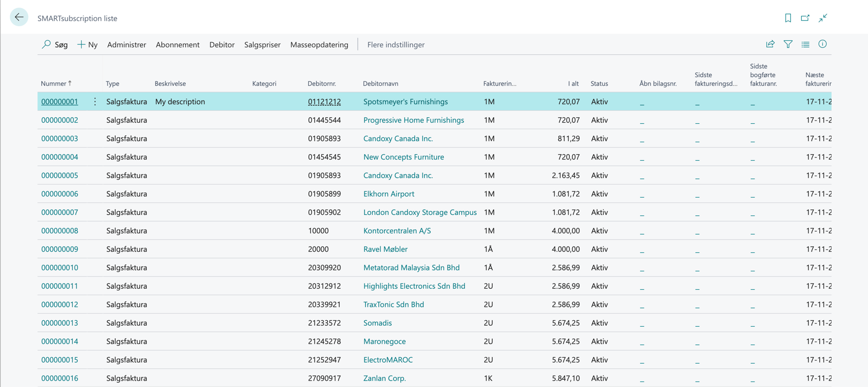Select amount cell 5.847,10
This screenshot has height=387, width=868.
[x=566, y=378]
